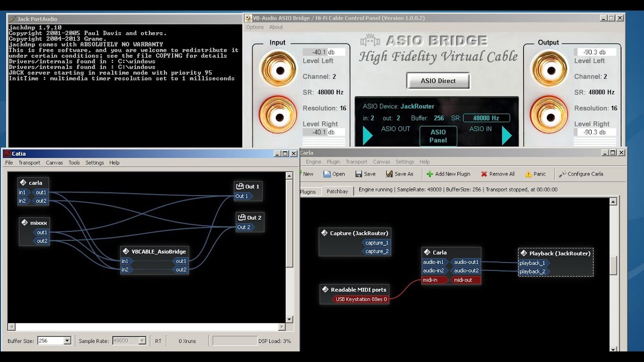Screen dimensions: 644x362
Task: Select the Carla node icon in patchbay
Action: point(427,252)
